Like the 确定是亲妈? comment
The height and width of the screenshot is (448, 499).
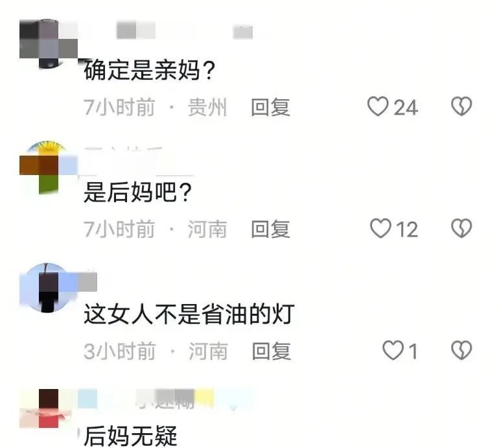tap(377, 106)
